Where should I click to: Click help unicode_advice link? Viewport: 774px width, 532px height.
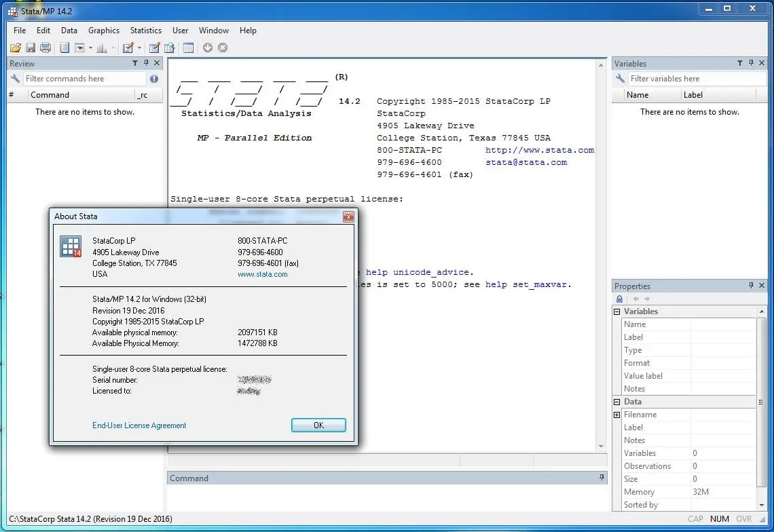[x=417, y=272]
